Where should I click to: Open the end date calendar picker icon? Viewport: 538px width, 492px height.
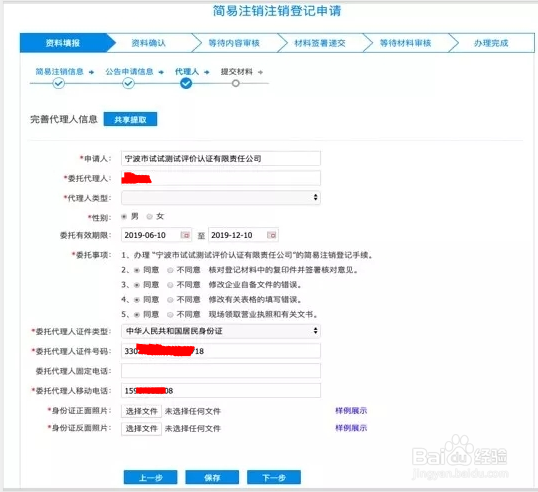click(x=272, y=235)
